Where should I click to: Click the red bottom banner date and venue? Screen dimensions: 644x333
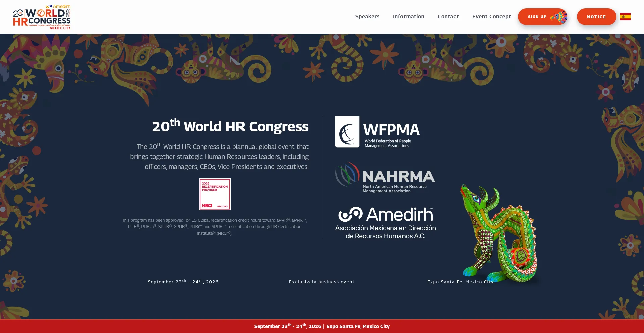click(322, 326)
